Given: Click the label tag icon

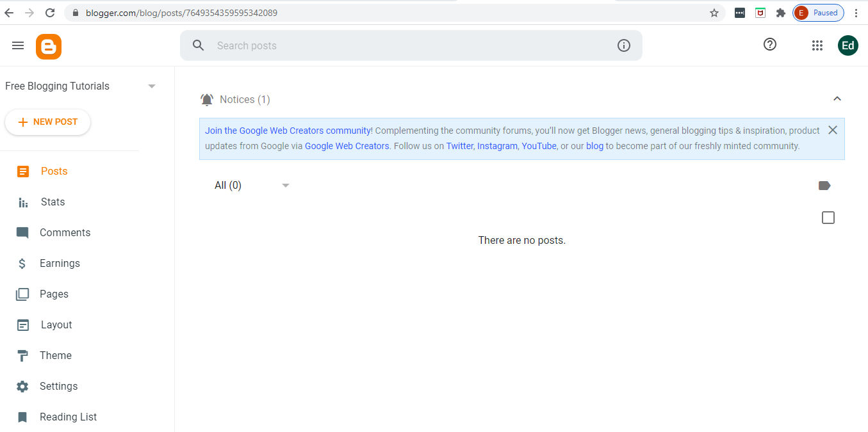Looking at the screenshot, I should [825, 186].
